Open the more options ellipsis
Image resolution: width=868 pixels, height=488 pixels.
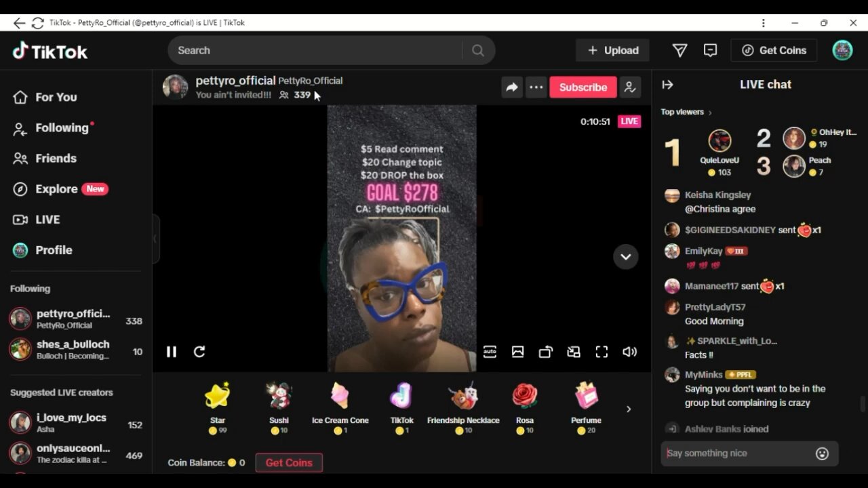536,87
